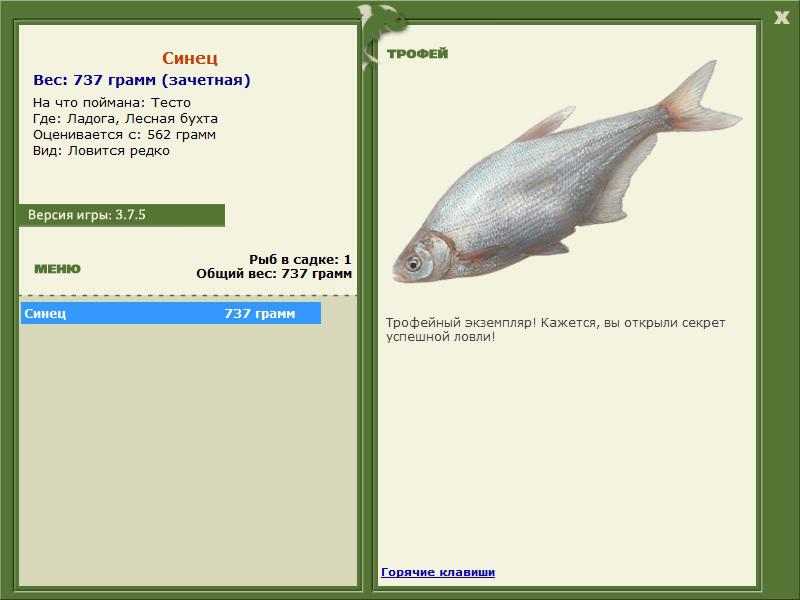Click the Оценивается с: 562 грамм line

[x=124, y=134]
